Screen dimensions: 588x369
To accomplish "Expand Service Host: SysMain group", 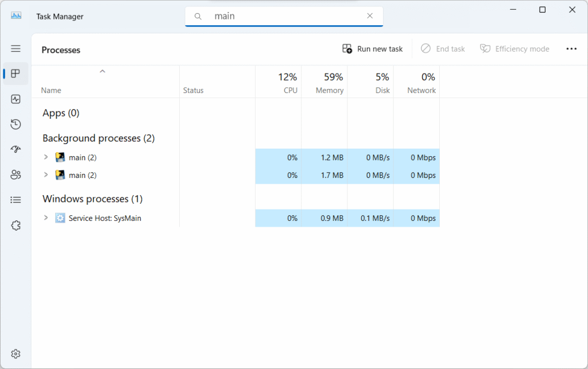I will coord(46,218).
